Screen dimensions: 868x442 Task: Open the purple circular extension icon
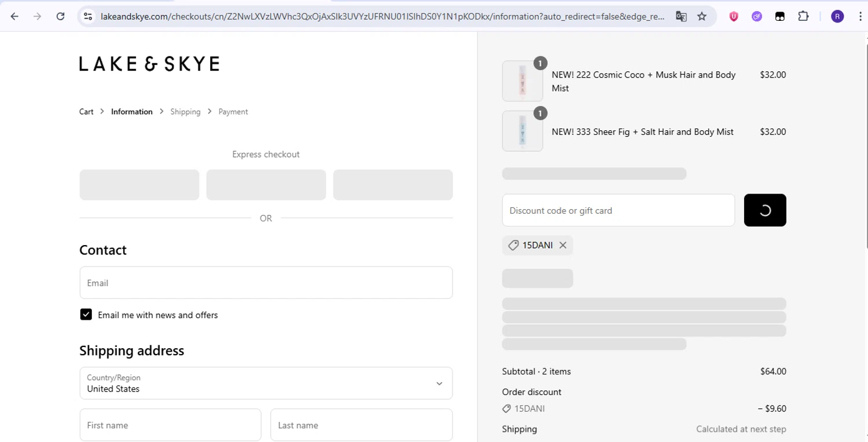(x=757, y=16)
